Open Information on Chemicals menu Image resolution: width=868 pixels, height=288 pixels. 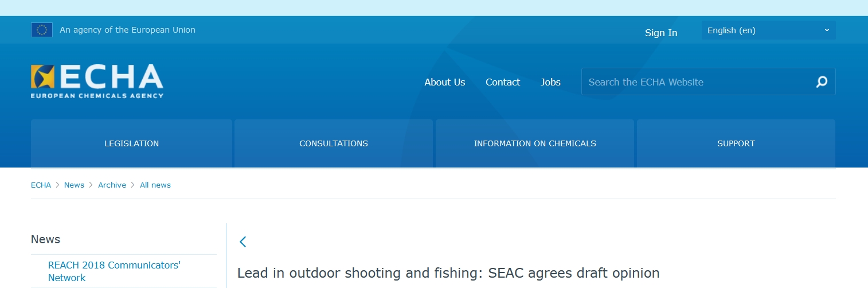point(535,143)
